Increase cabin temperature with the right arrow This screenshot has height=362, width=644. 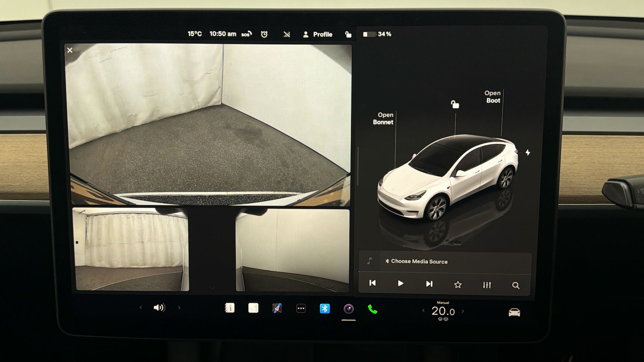463,311
